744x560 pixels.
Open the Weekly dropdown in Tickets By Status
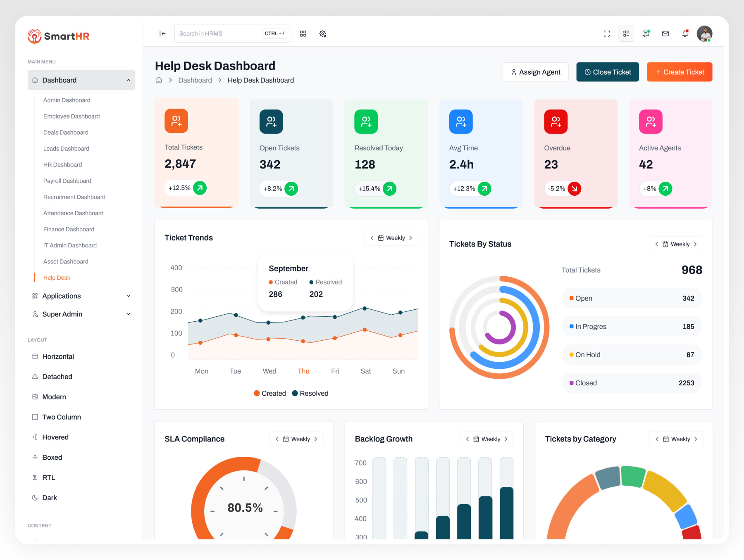[x=676, y=244]
